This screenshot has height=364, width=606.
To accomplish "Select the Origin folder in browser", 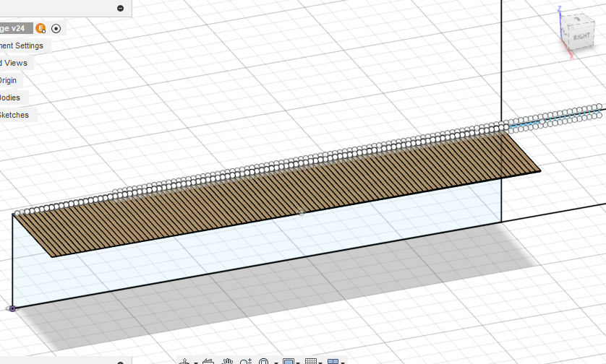I will (8, 80).
